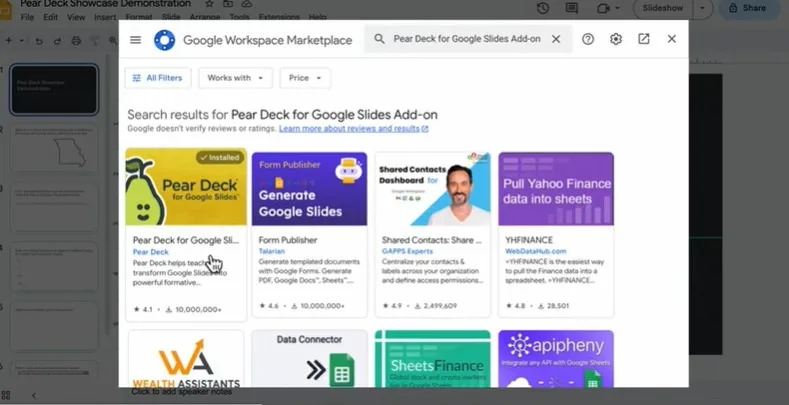Open View menu in Google Slides
This screenshot has width=789, height=405.
point(76,17)
